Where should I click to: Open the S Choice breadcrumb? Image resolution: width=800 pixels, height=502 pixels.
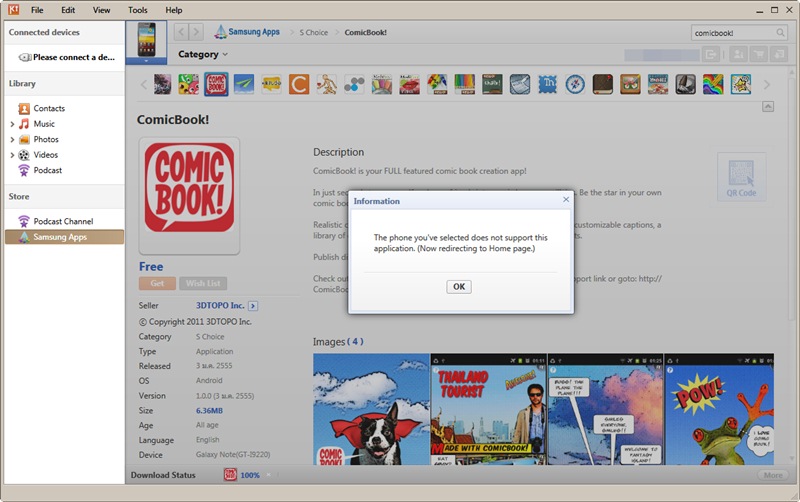coord(314,32)
